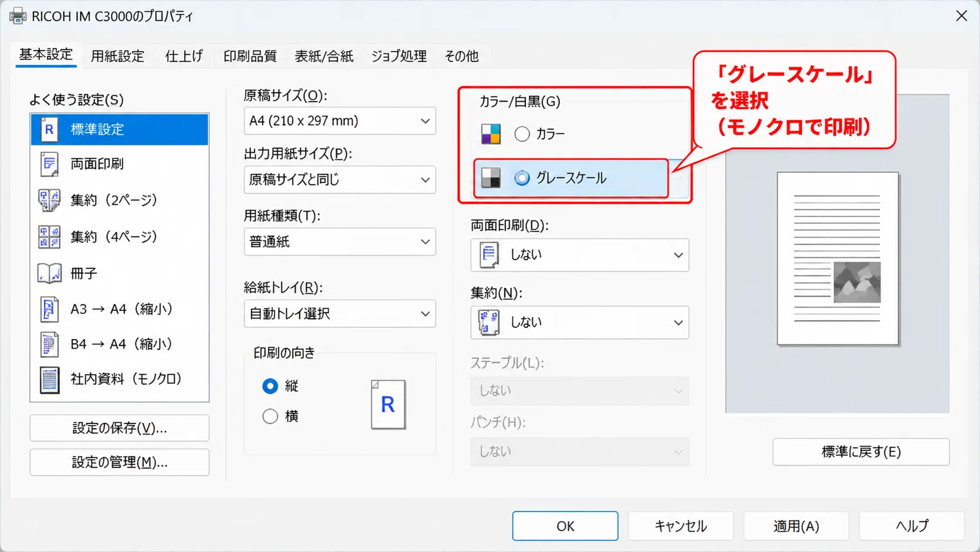The height and width of the screenshot is (552, 980).
Task: Open the 用紙種類 dropdown
Action: coord(340,242)
